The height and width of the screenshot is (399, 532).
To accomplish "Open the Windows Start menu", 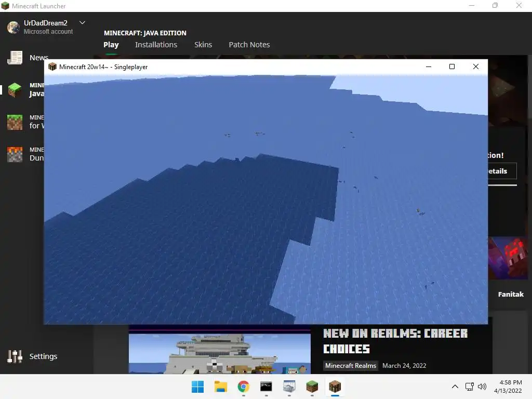I will pos(198,387).
